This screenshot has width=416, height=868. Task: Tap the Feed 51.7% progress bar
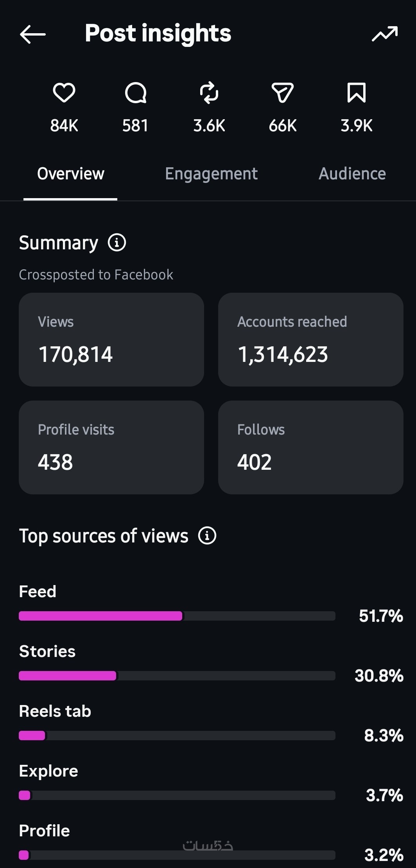click(177, 616)
